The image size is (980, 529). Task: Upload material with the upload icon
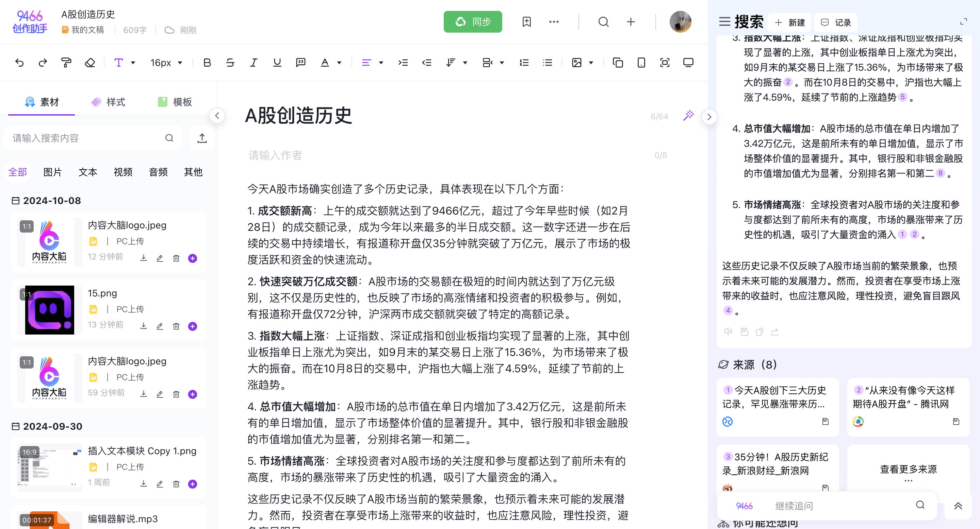coord(202,138)
